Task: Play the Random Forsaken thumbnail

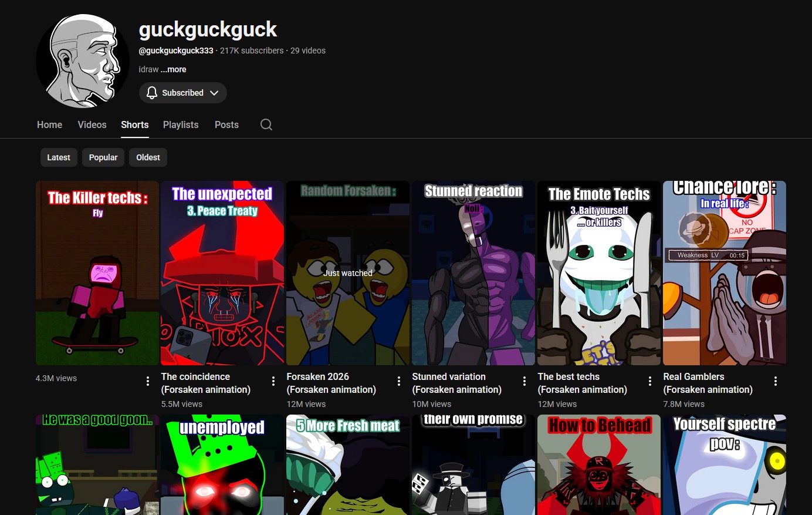Action: (x=349, y=273)
